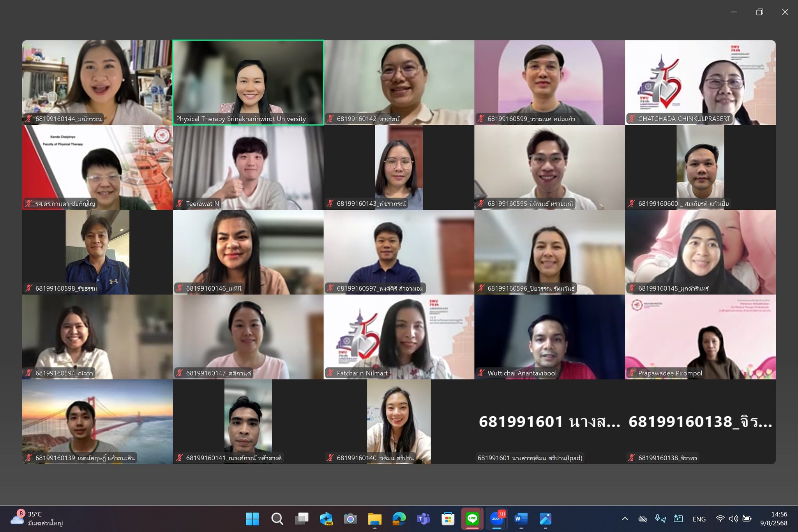This screenshot has width=798, height=532.
Task: Open the Windows Start menu
Action: [252, 519]
